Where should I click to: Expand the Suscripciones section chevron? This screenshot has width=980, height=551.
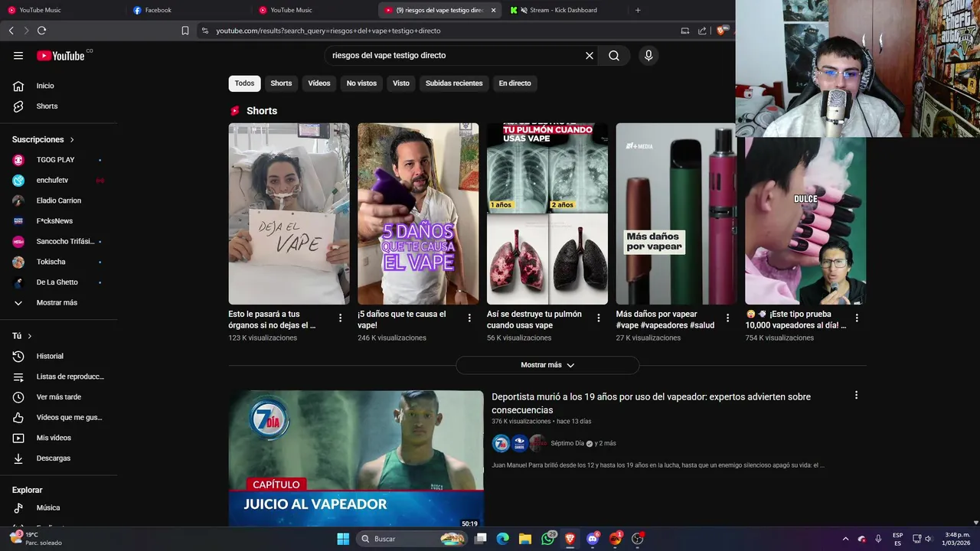pos(72,140)
